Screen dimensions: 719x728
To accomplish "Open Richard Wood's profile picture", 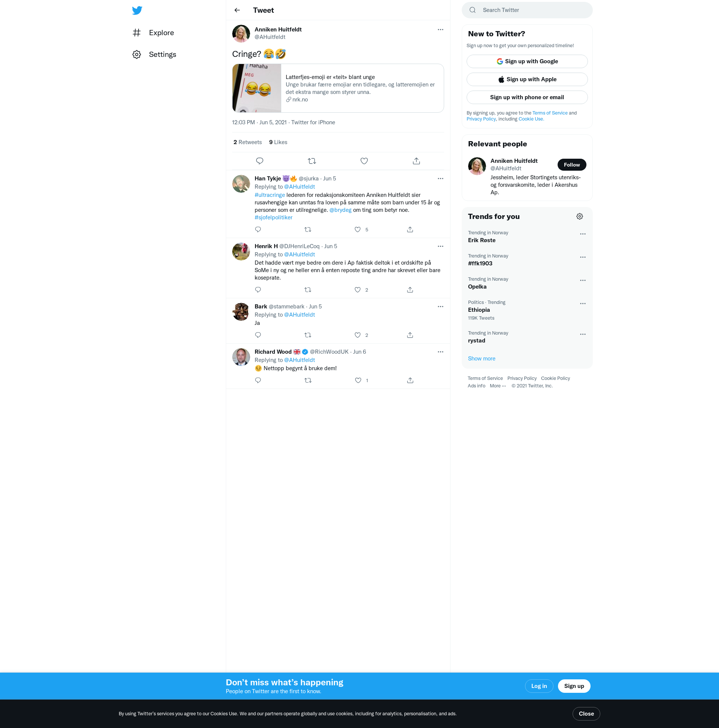I will pos(241,357).
